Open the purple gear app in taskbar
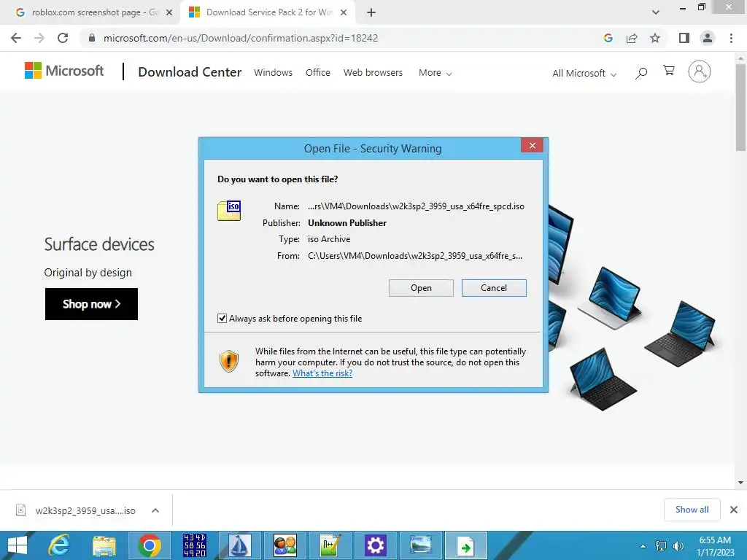This screenshot has width=747, height=560. (x=375, y=545)
